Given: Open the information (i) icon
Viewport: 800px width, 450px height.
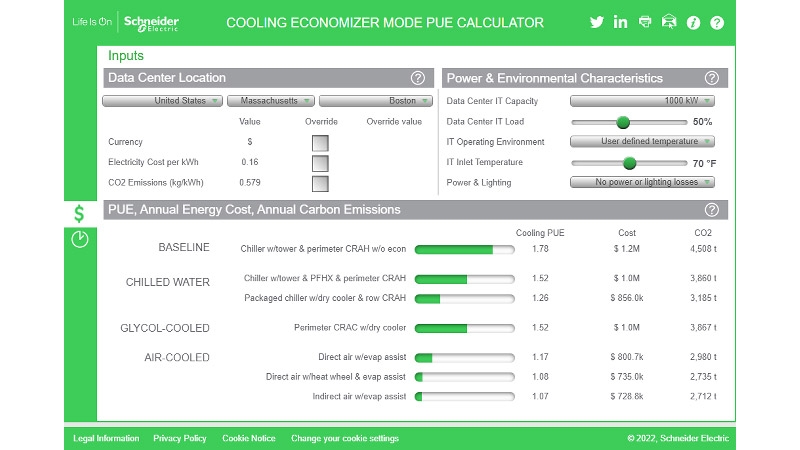Looking at the screenshot, I should pos(693,22).
